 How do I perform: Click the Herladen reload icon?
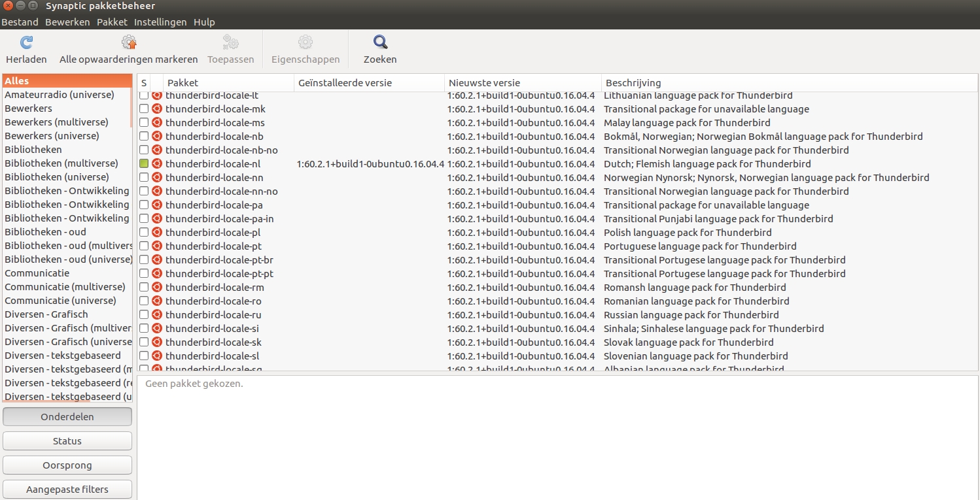[26, 43]
